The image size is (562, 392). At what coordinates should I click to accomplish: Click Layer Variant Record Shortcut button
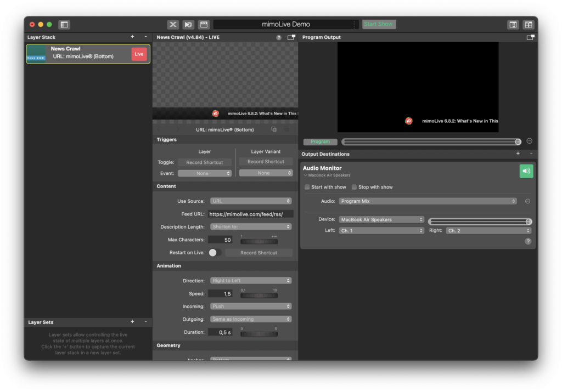click(x=266, y=162)
